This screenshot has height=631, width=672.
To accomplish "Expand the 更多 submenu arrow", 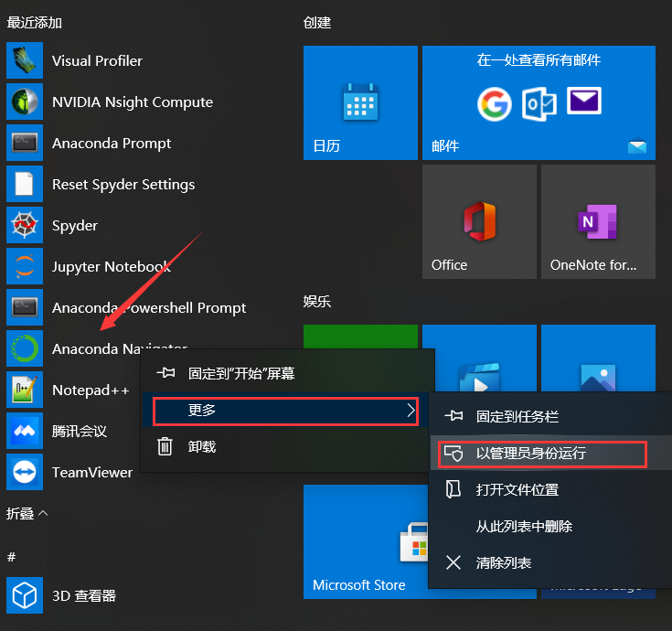I will pos(411,411).
